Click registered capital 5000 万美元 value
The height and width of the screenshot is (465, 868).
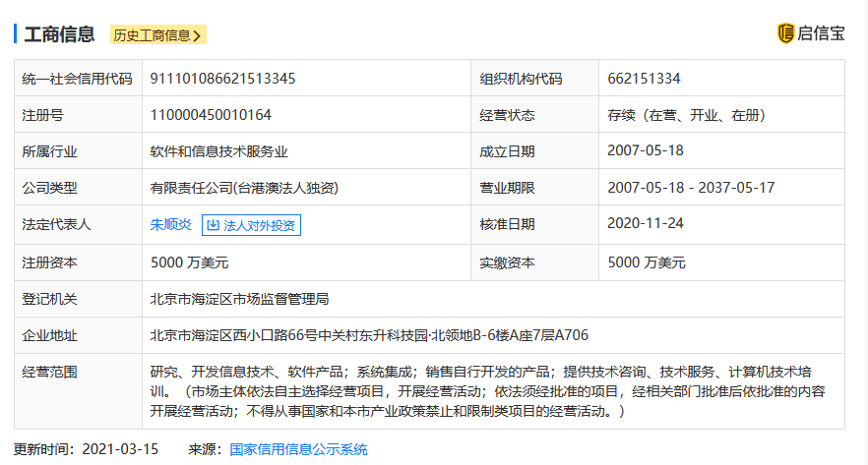pos(189,262)
